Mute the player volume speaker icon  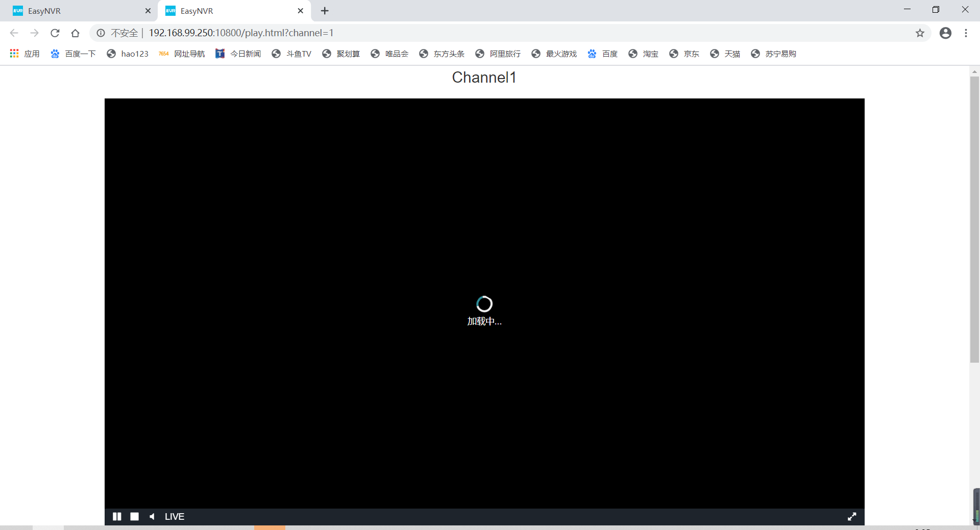coord(152,516)
